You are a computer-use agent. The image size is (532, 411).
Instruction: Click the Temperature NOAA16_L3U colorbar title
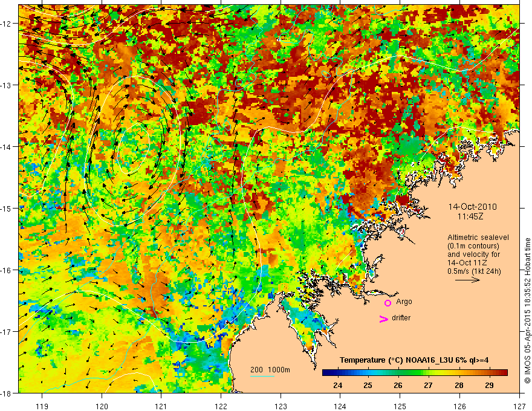pos(414,360)
